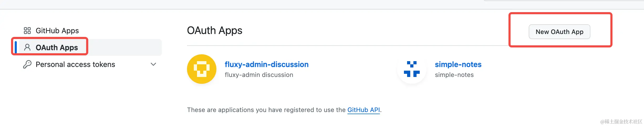Open the simple-notes app link
The image size is (644, 126).
click(458, 64)
